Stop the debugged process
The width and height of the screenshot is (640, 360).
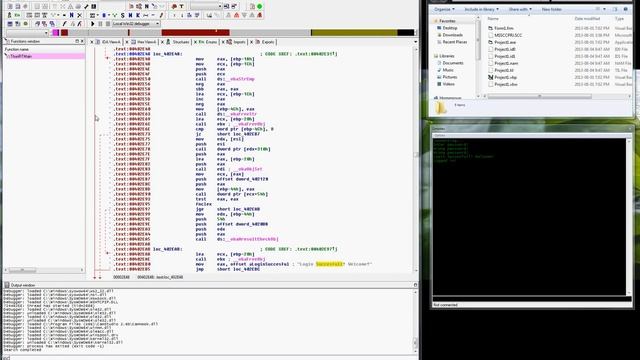pyautogui.click(x=108, y=24)
